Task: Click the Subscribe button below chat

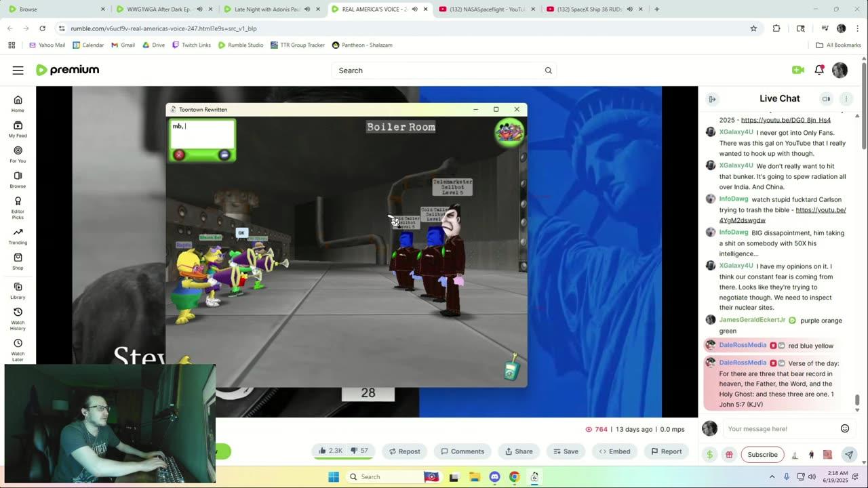Action: click(762, 455)
